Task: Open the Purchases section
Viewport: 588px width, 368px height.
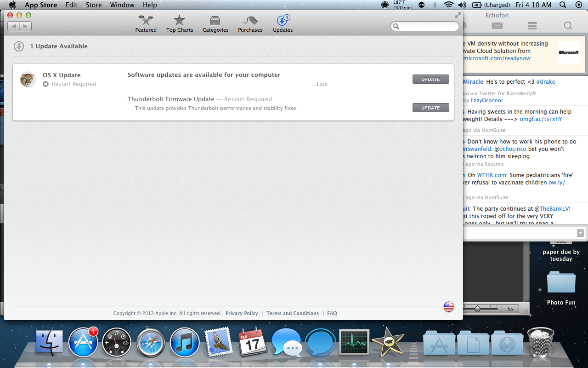Action: [250, 24]
